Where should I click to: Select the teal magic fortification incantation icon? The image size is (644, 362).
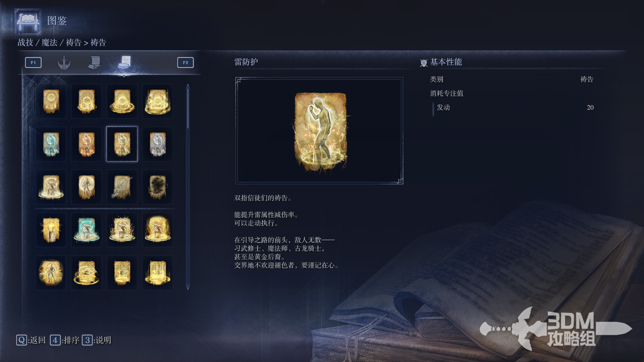click(x=51, y=144)
